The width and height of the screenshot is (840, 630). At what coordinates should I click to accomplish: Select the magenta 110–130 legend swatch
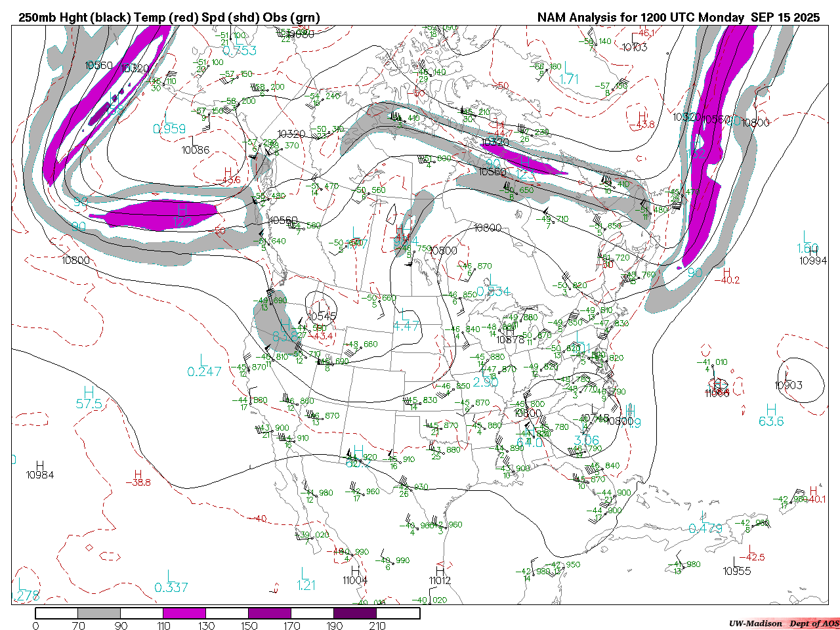click(x=184, y=613)
